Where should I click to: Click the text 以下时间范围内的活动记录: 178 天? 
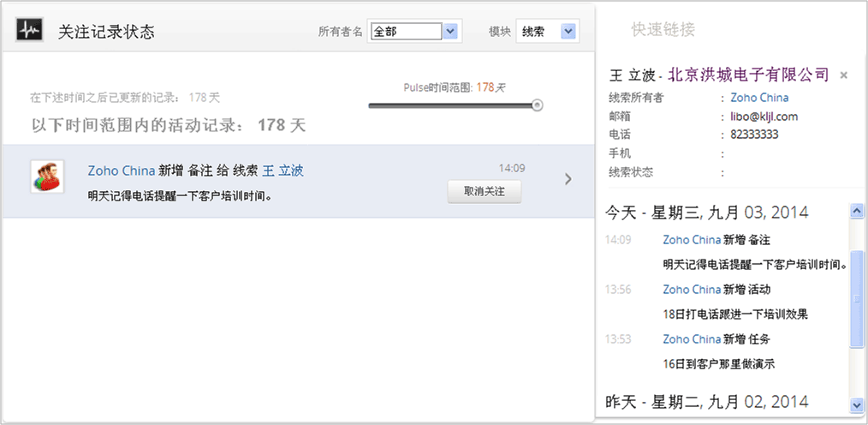click(169, 125)
